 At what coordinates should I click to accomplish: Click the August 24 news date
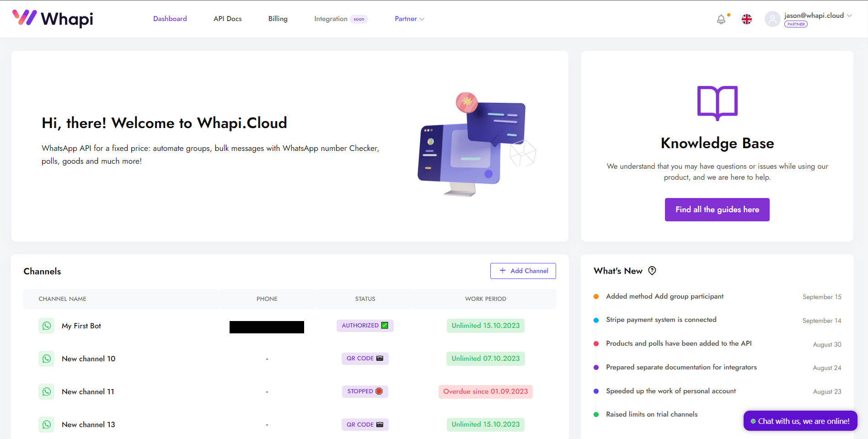[827, 368]
